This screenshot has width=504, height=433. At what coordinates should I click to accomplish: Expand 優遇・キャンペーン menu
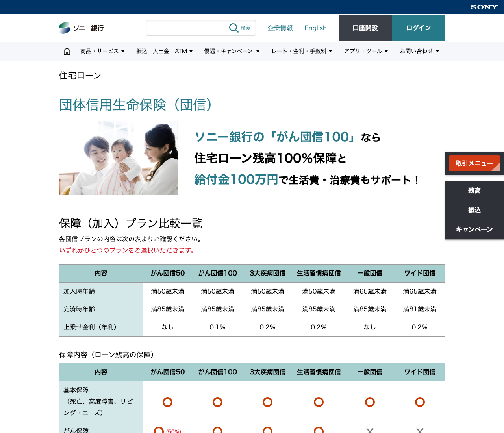pyautogui.click(x=232, y=51)
